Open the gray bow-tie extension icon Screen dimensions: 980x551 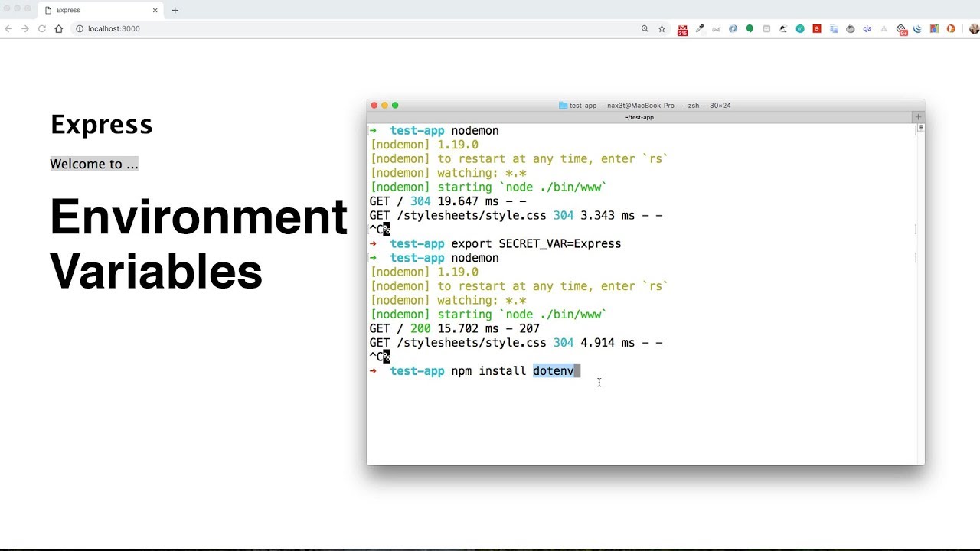(716, 29)
